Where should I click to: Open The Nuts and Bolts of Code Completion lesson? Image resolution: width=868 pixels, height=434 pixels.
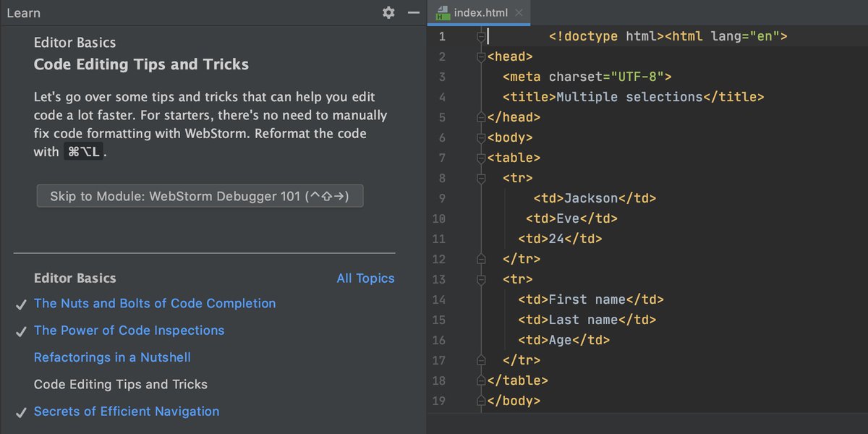(155, 303)
